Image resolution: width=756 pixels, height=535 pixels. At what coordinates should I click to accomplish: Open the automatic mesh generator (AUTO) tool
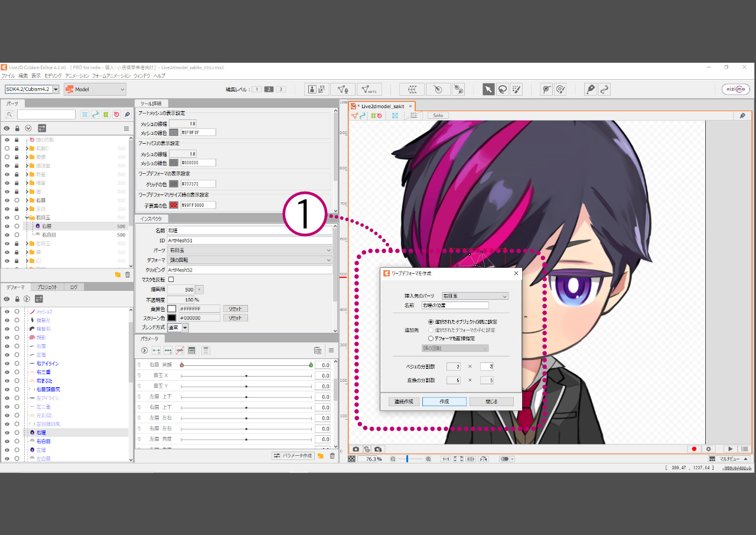pos(369,89)
